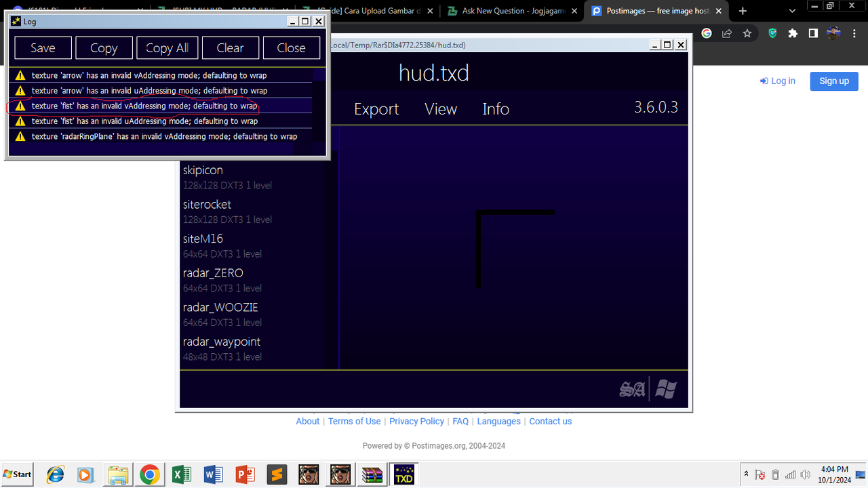Open Word from the taskbar
The image size is (868, 488).
click(213, 474)
